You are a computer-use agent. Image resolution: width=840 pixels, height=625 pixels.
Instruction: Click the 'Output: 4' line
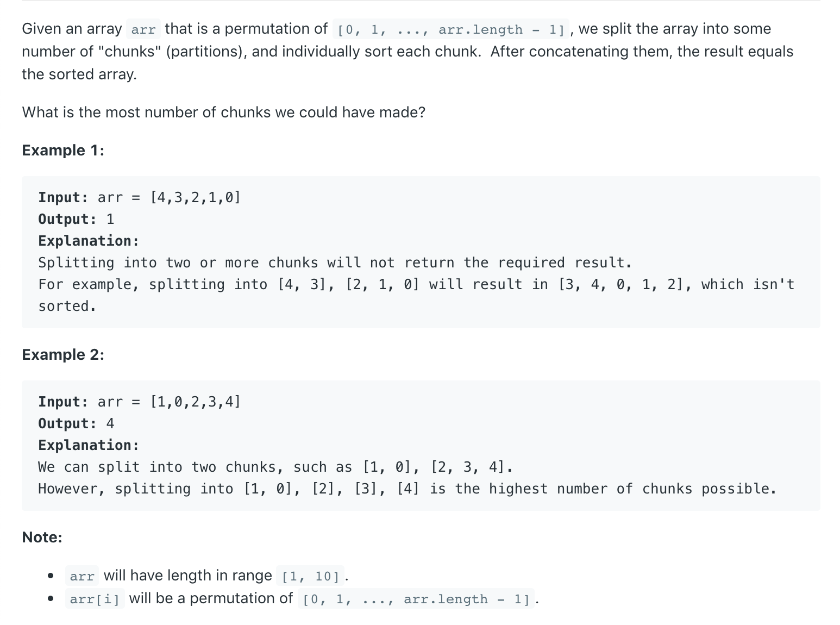point(76,423)
